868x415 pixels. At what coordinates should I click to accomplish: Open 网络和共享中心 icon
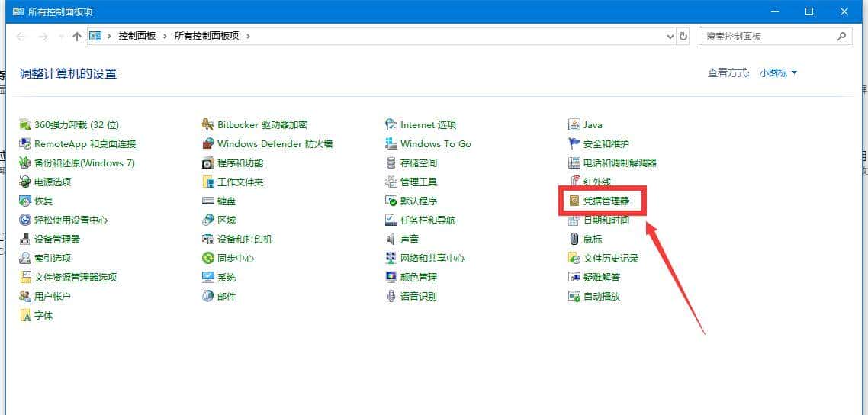click(391, 258)
